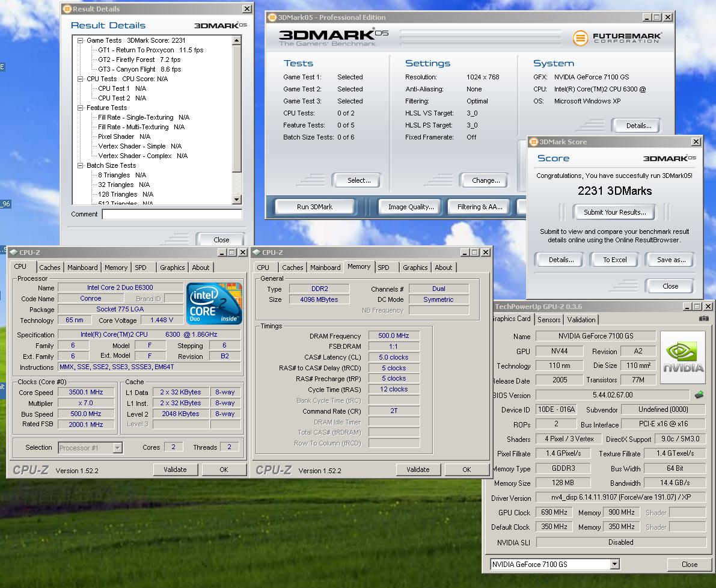Open SPD tab in right CPU-Z window
The image size is (716, 588).
click(384, 268)
